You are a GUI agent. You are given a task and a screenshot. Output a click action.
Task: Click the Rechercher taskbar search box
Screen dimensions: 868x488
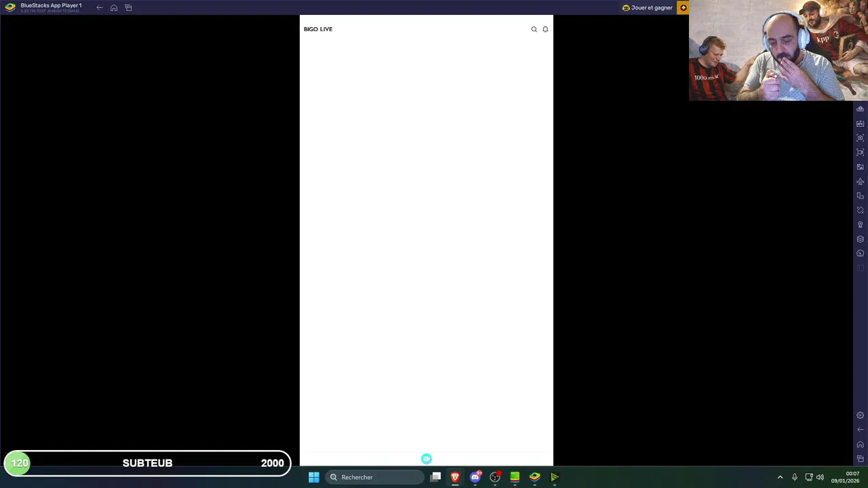(x=374, y=477)
